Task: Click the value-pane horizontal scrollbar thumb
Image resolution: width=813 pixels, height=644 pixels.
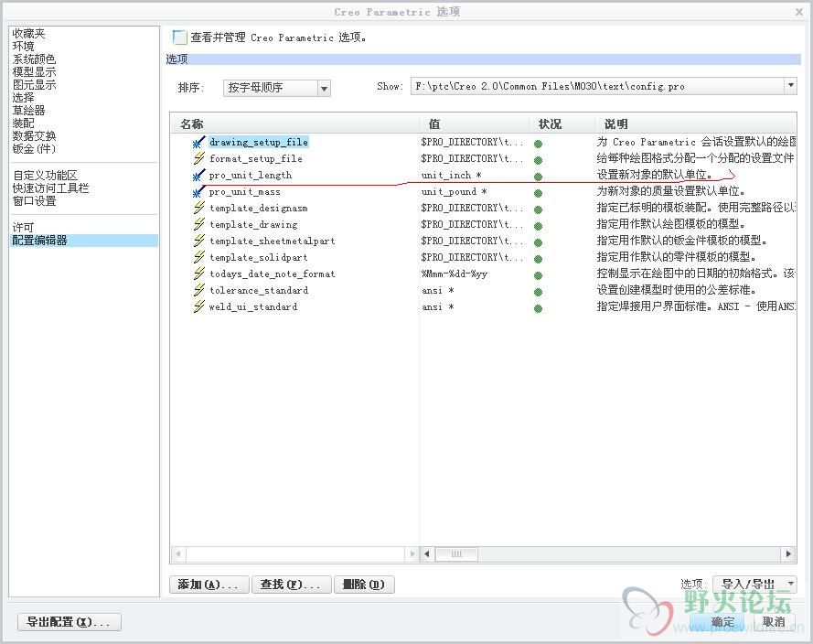Action: point(456,553)
